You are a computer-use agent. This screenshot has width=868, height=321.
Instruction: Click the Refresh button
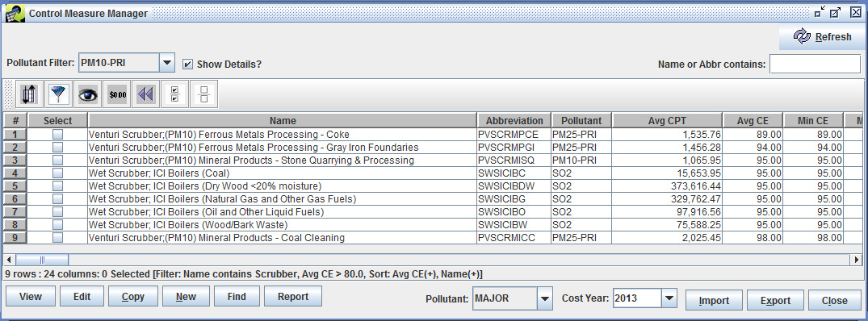(822, 37)
